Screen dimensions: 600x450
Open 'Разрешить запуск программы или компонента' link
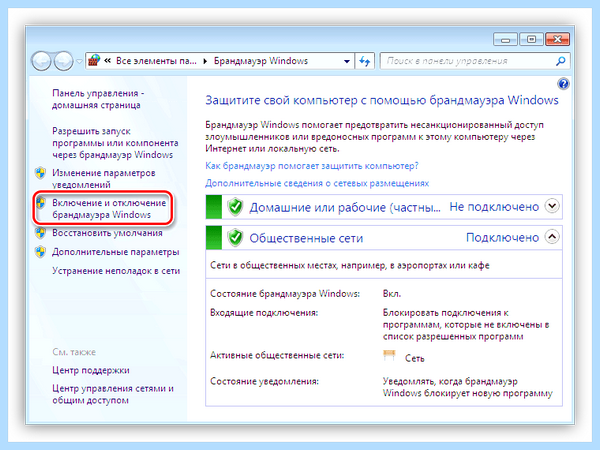point(115,143)
